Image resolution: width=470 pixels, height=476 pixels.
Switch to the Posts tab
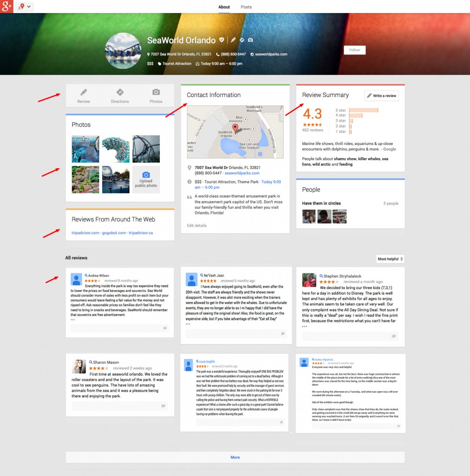tap(246, 7)
